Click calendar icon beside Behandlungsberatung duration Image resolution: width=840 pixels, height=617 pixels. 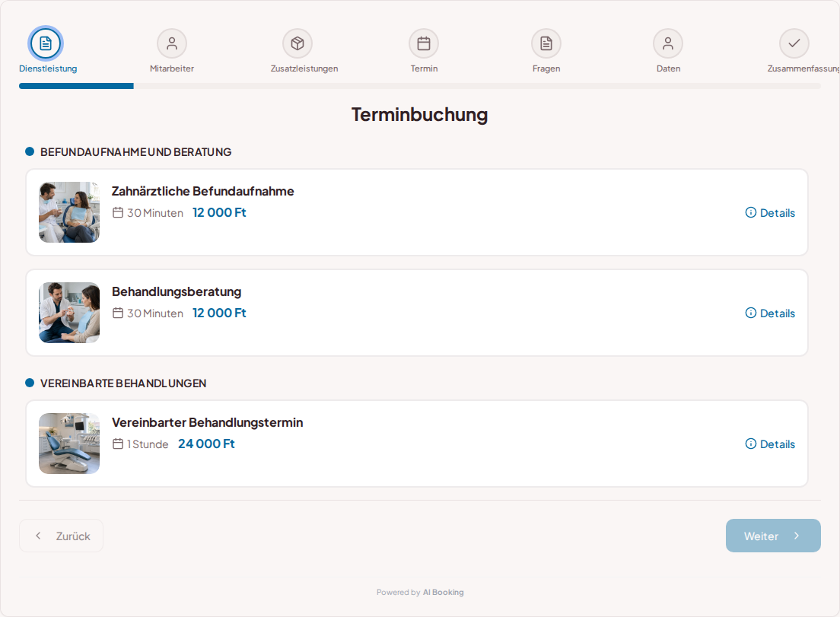click(118, 313)
